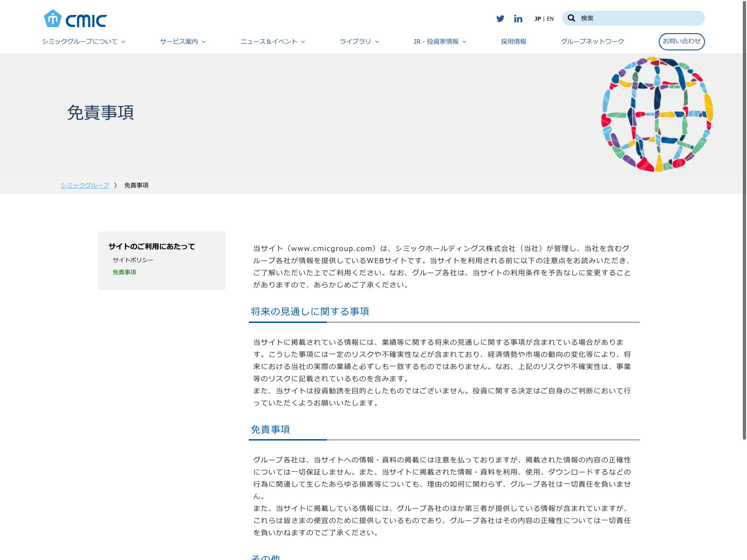Switch language to EN

tap(550, 19)
